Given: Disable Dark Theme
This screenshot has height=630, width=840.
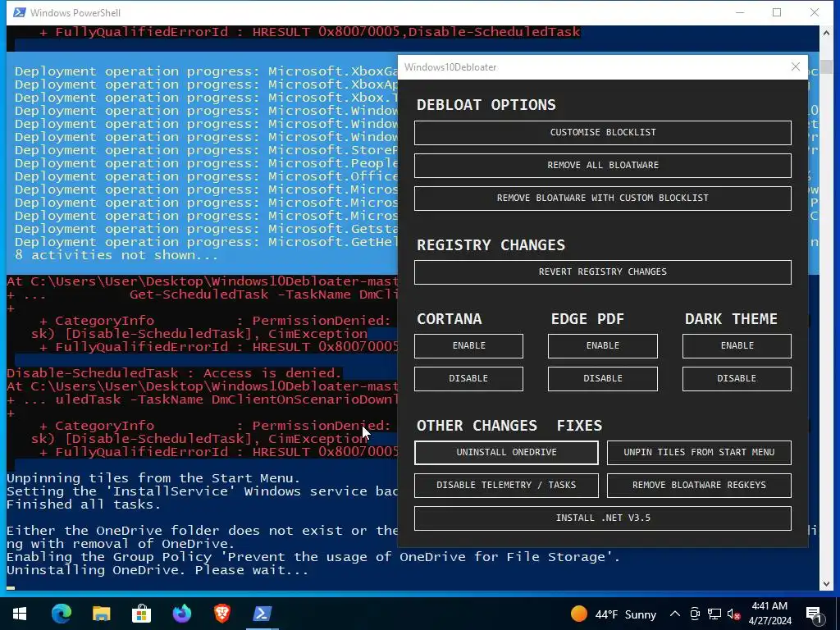Looking at the screenshot, I should 737,378.
